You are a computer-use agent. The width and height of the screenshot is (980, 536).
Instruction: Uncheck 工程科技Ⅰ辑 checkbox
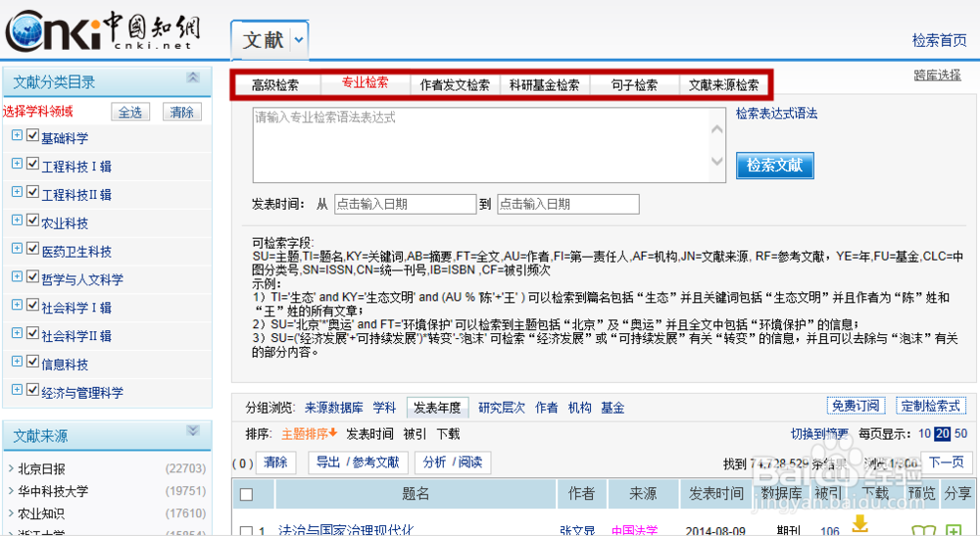click(x=33, y=164)
